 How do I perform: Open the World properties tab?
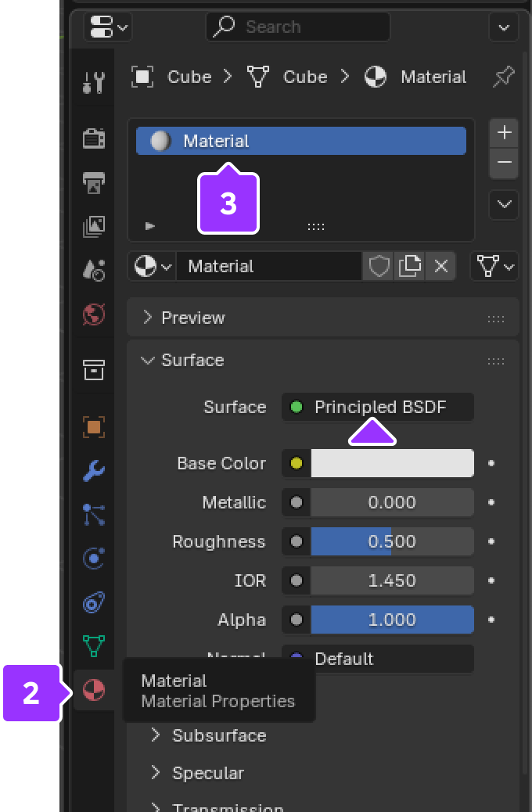click(94, 314)
